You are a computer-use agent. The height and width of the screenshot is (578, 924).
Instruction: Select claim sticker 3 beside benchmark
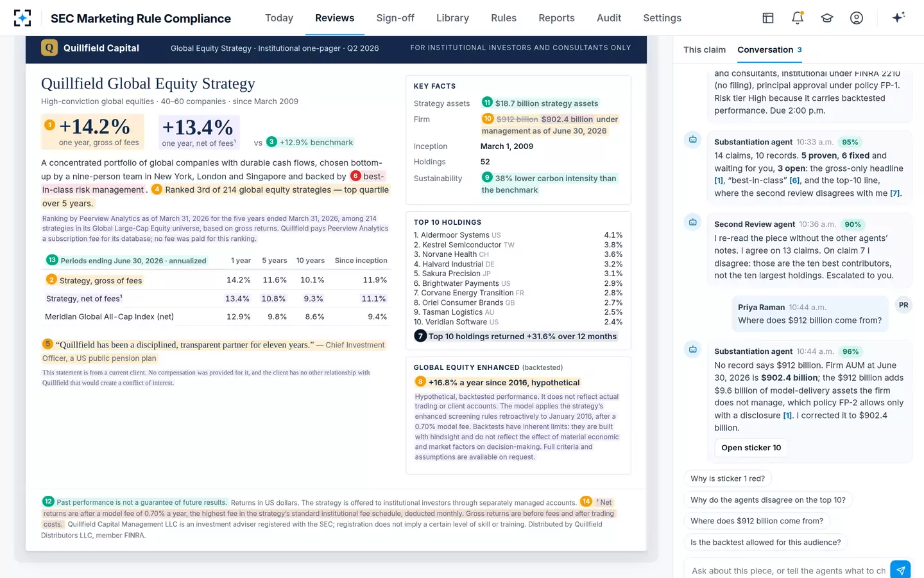click(271, 142)
